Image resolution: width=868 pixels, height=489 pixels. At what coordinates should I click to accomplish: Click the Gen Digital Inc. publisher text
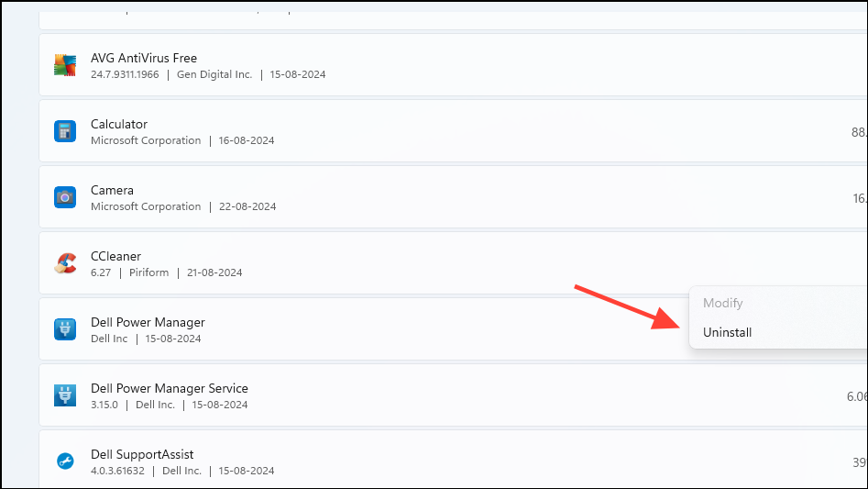(x=214, y=74)
